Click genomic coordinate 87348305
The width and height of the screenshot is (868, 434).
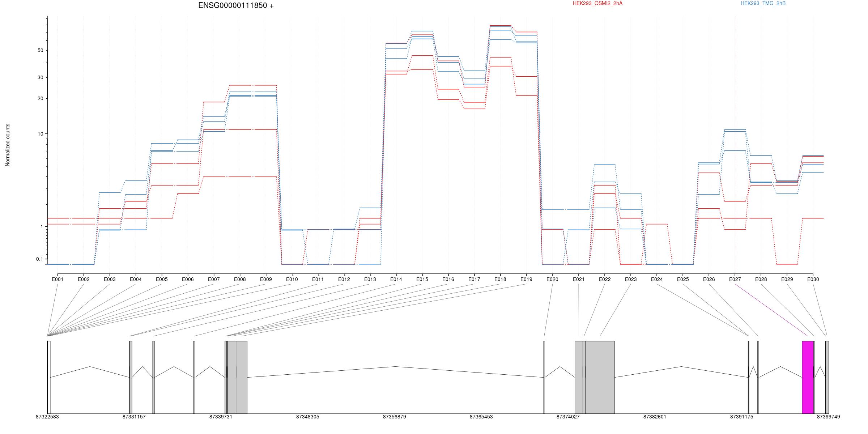pos(308,417)
